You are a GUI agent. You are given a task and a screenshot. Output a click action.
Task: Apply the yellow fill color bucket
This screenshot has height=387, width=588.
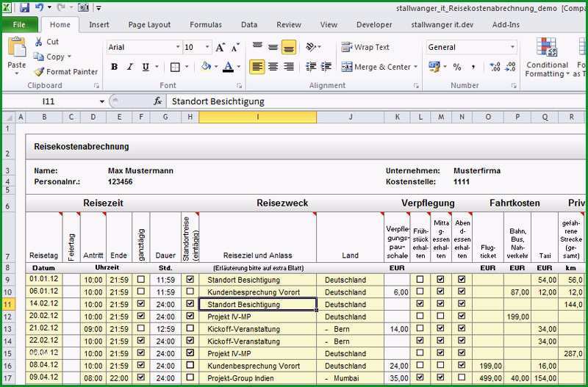[206, 67]
